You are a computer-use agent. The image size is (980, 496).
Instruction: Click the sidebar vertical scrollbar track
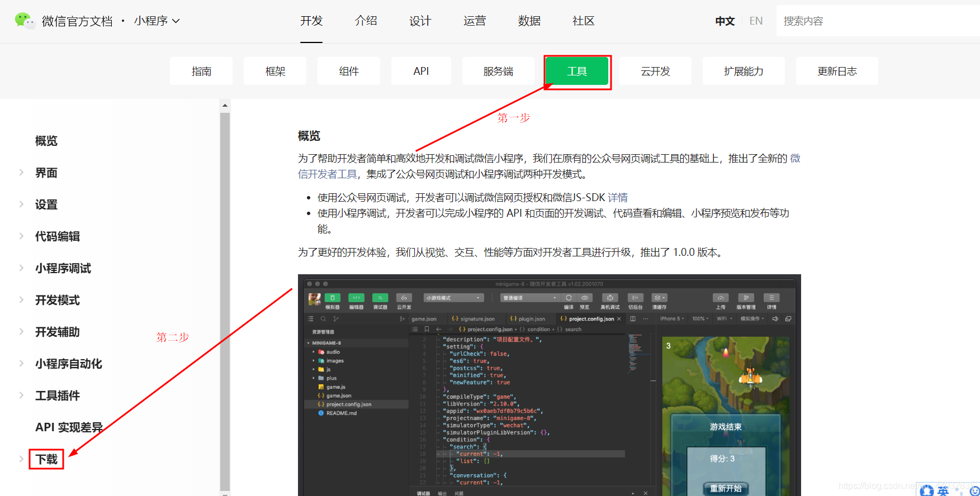(x=225, y=302)
